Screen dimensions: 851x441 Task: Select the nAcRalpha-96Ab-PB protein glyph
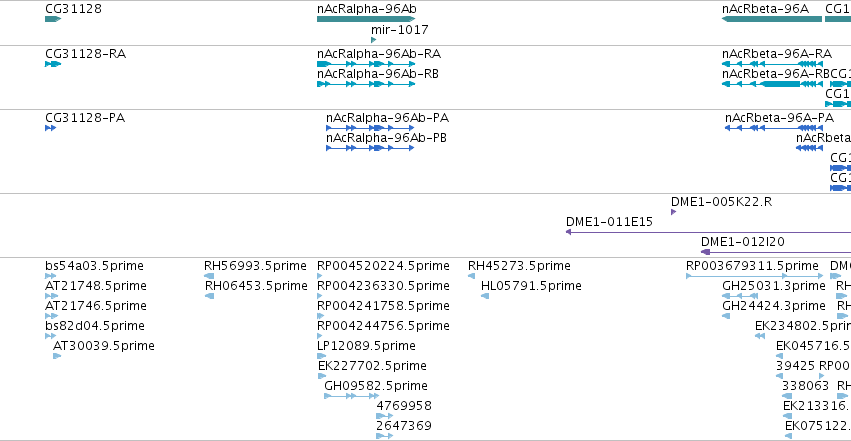[x=370, y=148]
